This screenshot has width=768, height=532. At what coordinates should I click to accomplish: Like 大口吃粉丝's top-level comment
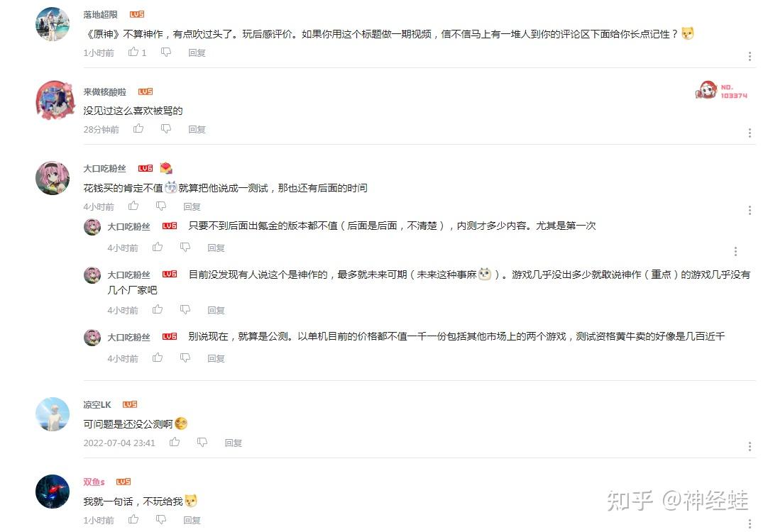pos(133,206)
